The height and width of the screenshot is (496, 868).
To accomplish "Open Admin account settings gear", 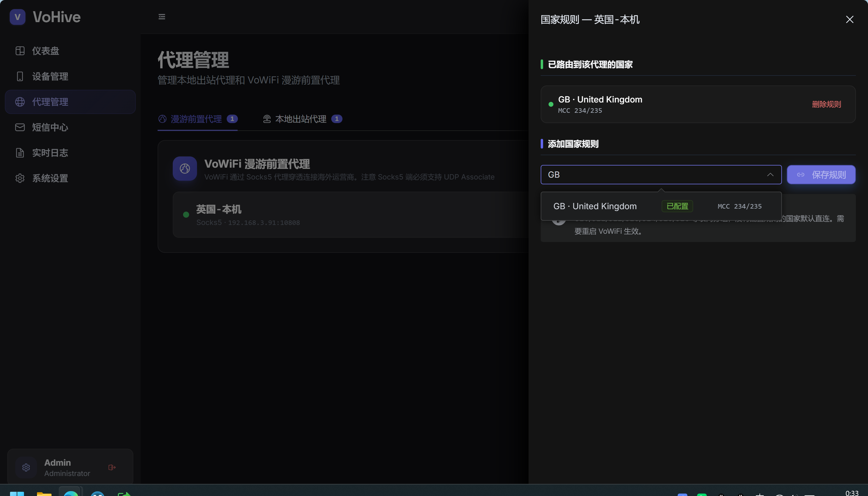I will 26,468.
